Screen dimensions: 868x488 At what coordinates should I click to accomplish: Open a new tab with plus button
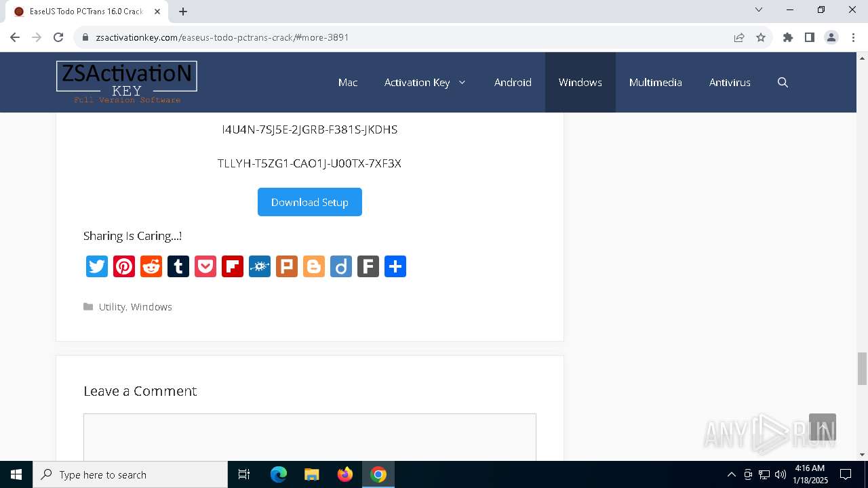point(183,12)
